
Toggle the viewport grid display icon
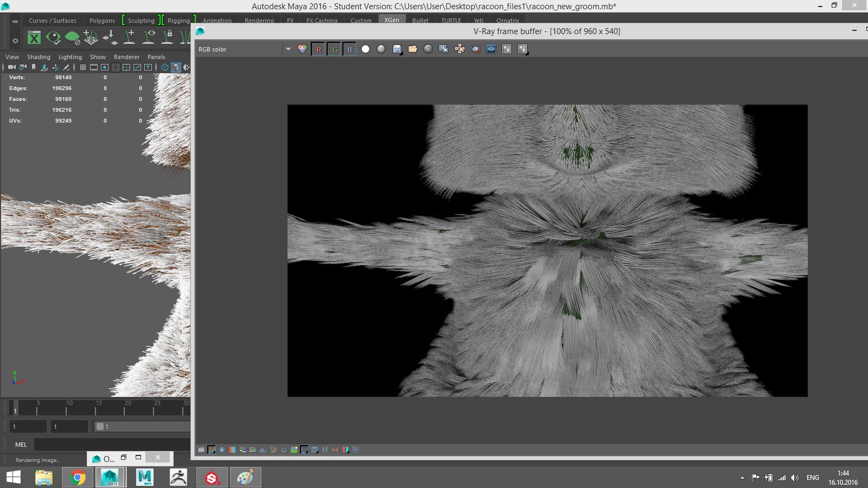(83, 67)
